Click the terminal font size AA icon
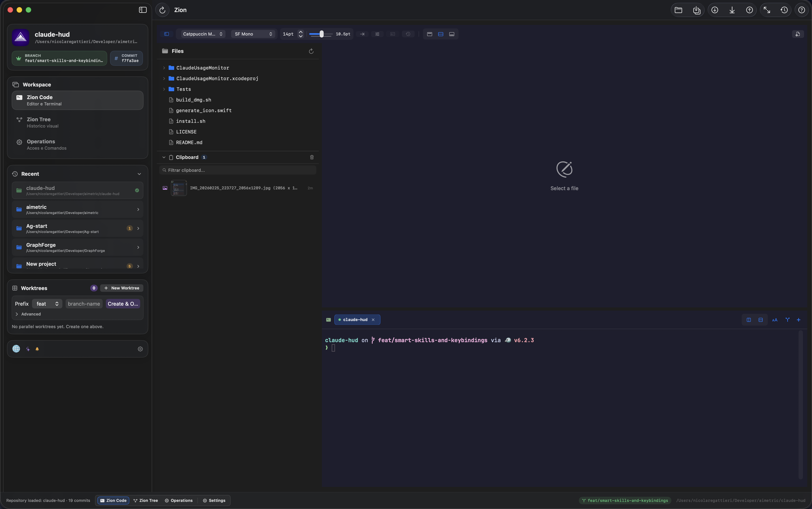 [774, 320]
